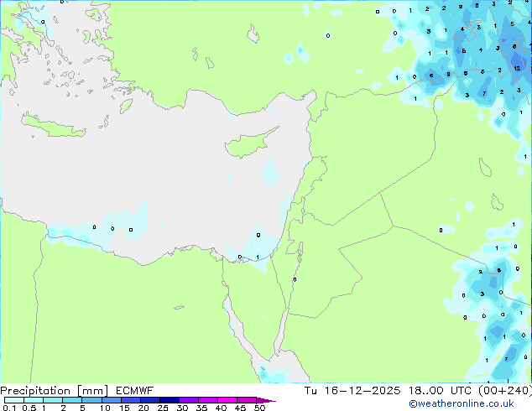Click the 'Tu 16-12-2025 18:00 UTC' forecast timestamp
The width and height of the screenshot is (532, 411).
click(x=389, y=391)
